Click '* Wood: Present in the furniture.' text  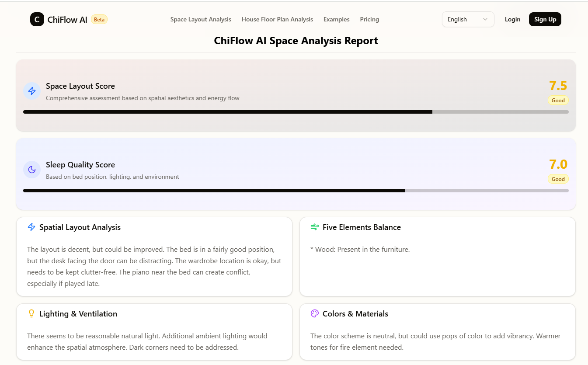tap(360, 250)
